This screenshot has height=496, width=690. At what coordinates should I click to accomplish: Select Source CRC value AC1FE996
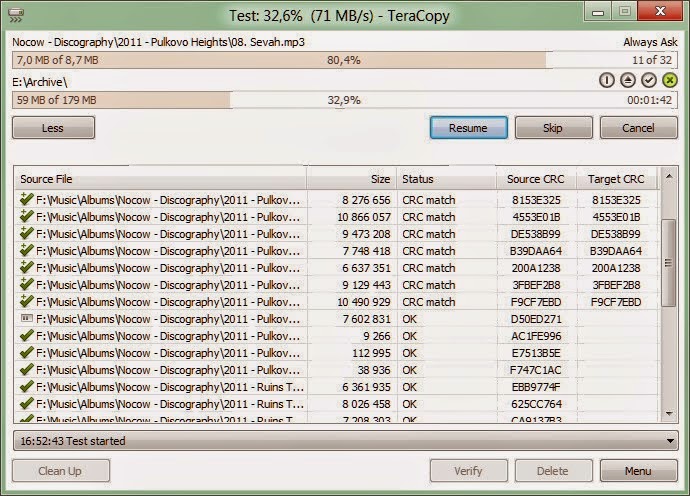click(536, 336)
